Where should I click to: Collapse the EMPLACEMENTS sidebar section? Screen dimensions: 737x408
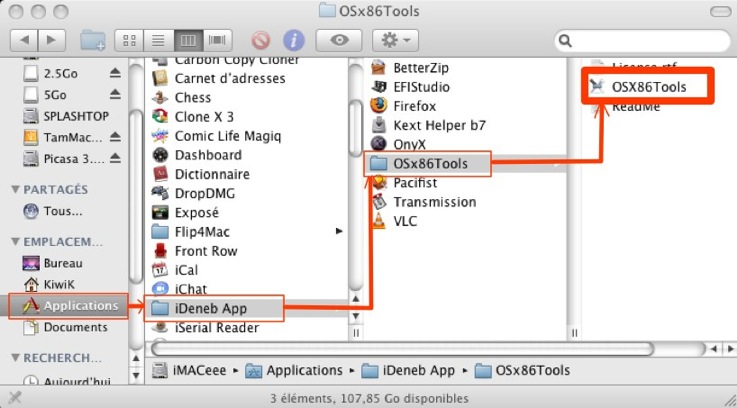click(x=16, y=242)
